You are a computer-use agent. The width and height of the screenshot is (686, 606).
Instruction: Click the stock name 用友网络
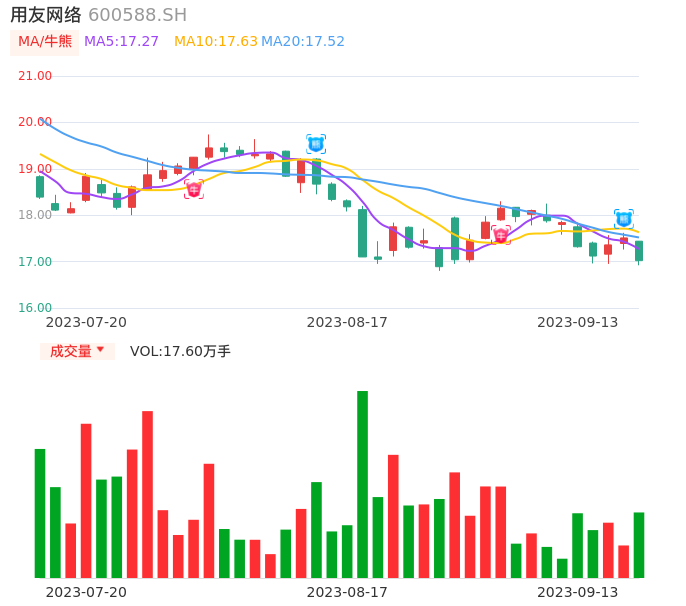pyautogui.click(x=46, y=15)
